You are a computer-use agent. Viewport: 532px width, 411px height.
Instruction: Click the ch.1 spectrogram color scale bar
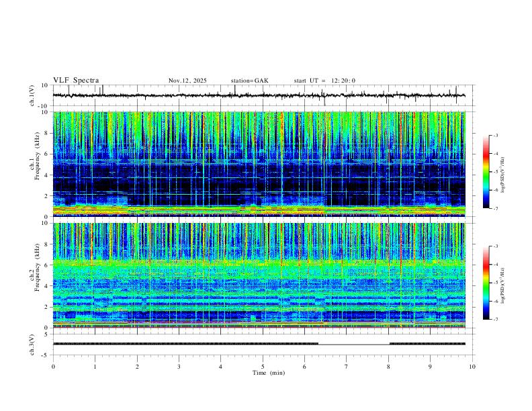coord(486,171)
